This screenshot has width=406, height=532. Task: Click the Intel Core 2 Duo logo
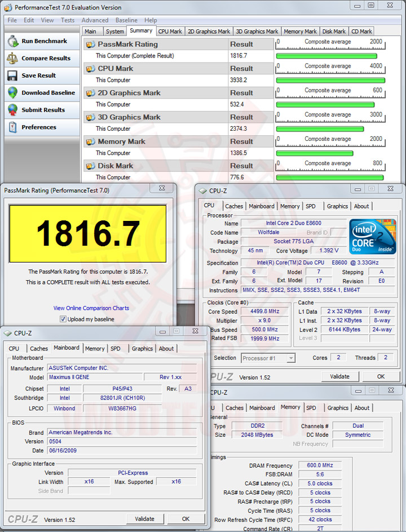[x=372, y=237]
